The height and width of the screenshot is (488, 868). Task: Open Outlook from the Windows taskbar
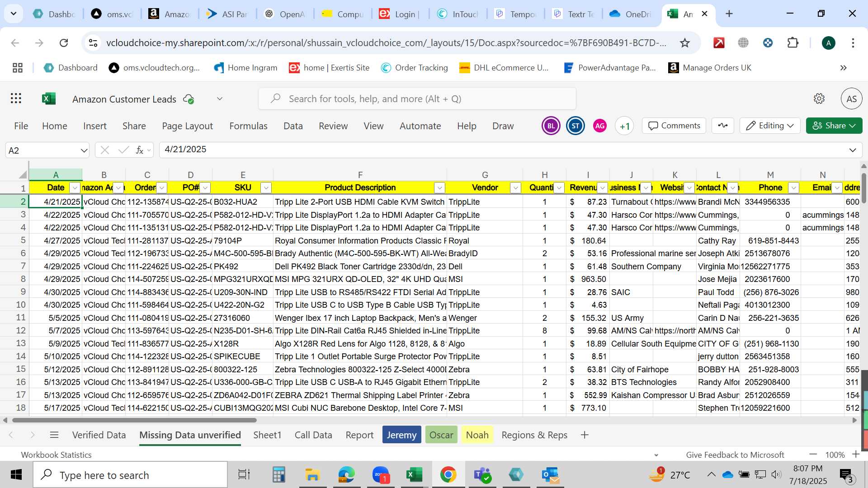click(551, 475)
